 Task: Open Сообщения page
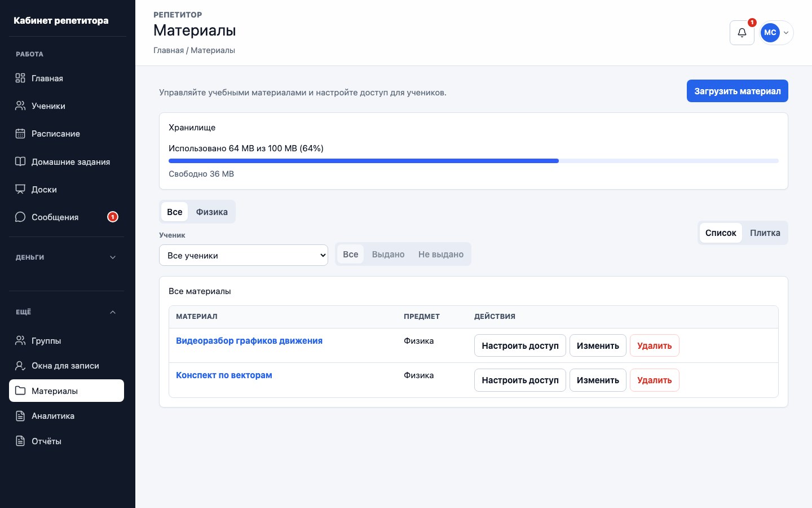pos(67,217)
